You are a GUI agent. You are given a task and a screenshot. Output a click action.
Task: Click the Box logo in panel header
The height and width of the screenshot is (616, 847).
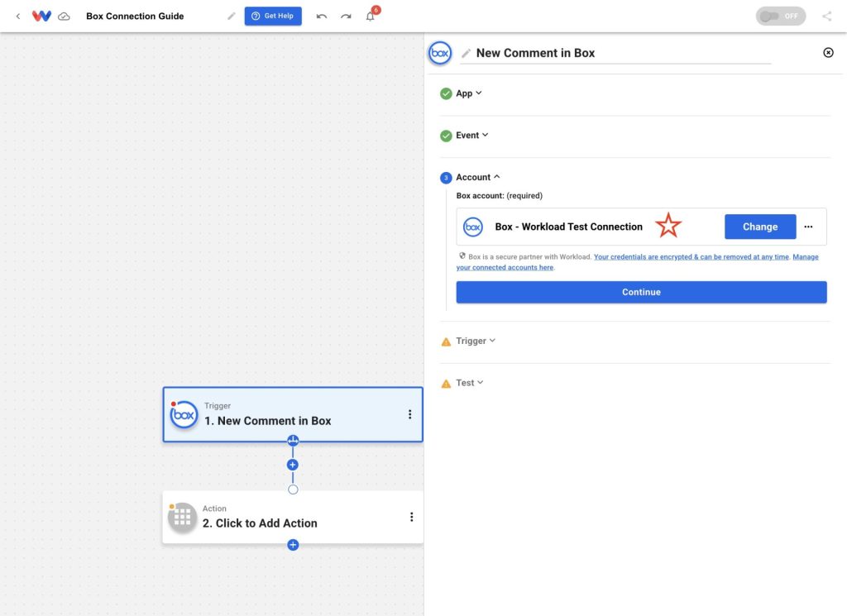point(440,53)
